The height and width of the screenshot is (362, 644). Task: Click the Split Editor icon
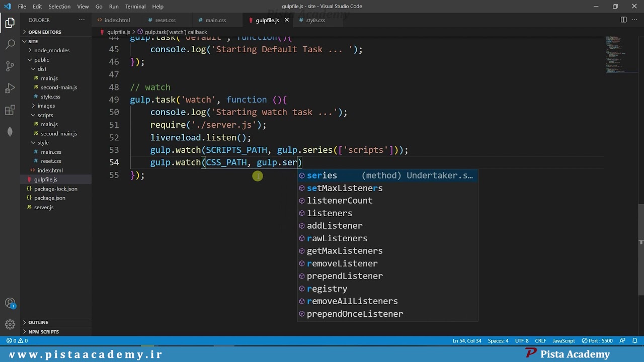tap(623, 20)
